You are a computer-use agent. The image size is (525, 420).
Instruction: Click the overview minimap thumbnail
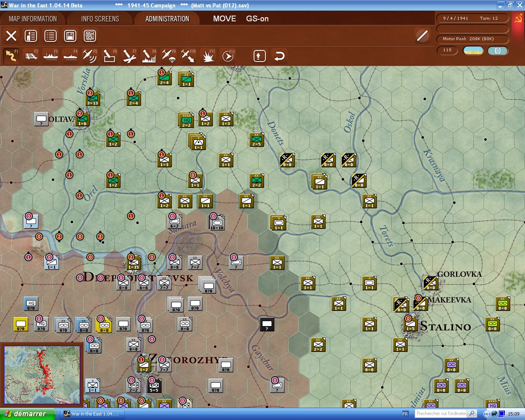click(x=42, y=375)
